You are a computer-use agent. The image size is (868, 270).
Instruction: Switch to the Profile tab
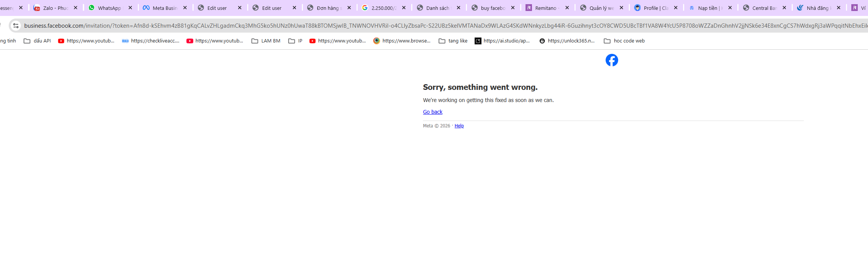pyautogui.click(x=657, y=8)
